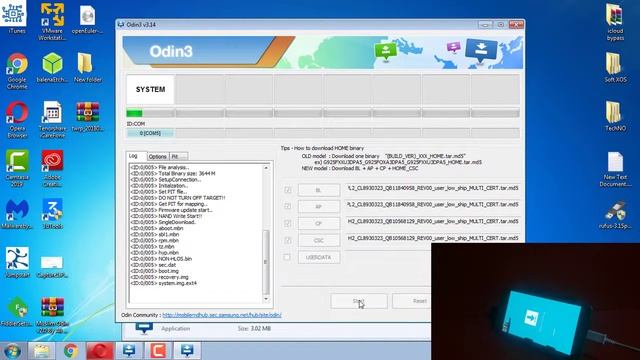Screen dimensions: 640x360
Task: Click the phone camera preview overlay
Action: point(536,301)
